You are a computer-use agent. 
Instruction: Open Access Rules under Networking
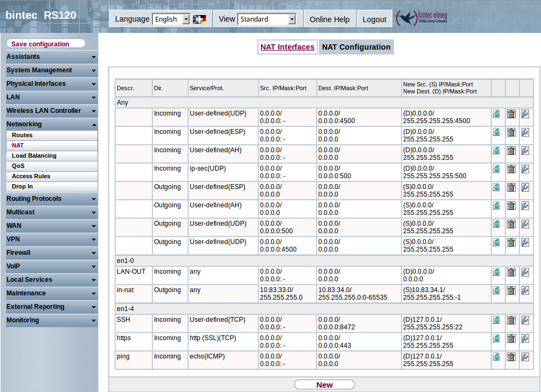(x=31, y=176)
